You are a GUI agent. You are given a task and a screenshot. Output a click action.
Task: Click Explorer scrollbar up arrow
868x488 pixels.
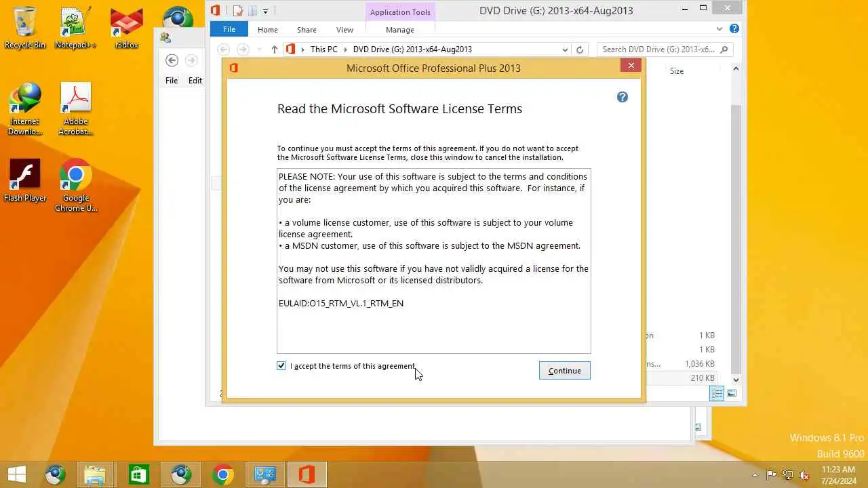pyautogui.click(x=736, y=69)
